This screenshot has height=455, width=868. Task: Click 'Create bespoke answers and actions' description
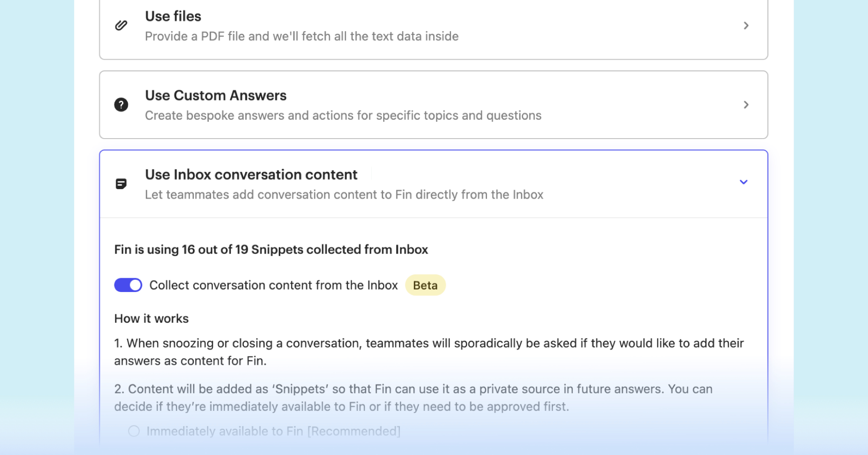(x=343, y=116)
